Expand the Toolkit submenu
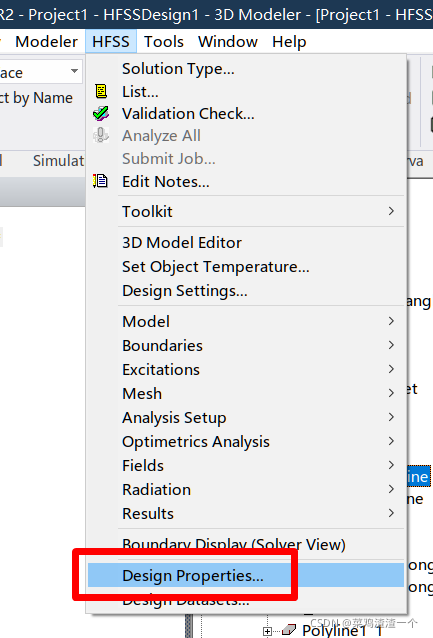433x638 pixels. point(246,212)
